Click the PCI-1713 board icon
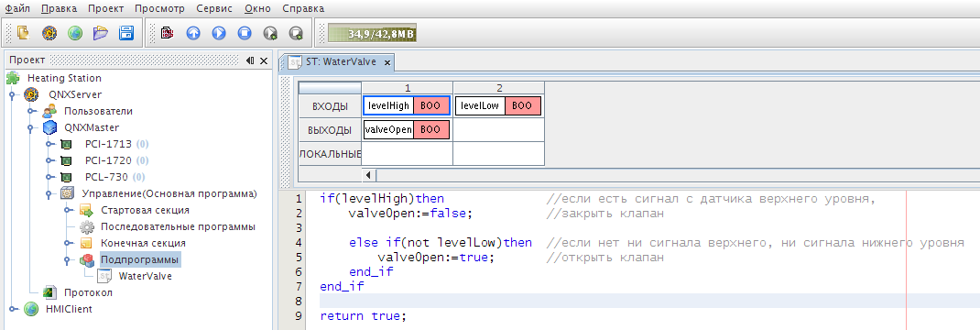The height and width of the screenshot is (330, 980). click(x=66, y=145)
